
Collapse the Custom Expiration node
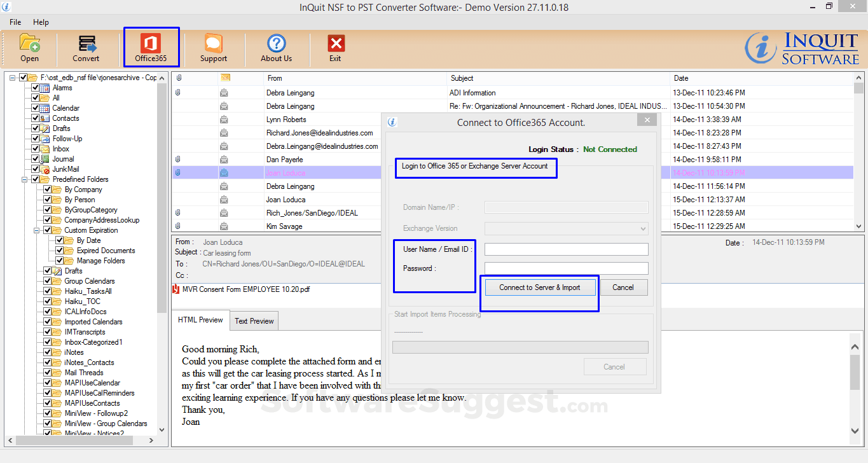point(37,230)
